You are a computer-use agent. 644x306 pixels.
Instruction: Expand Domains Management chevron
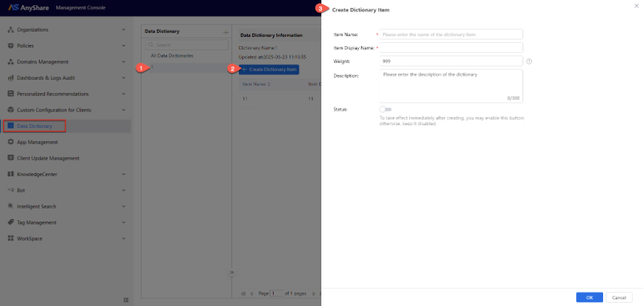pyautogui.click(x=123, y=61)
